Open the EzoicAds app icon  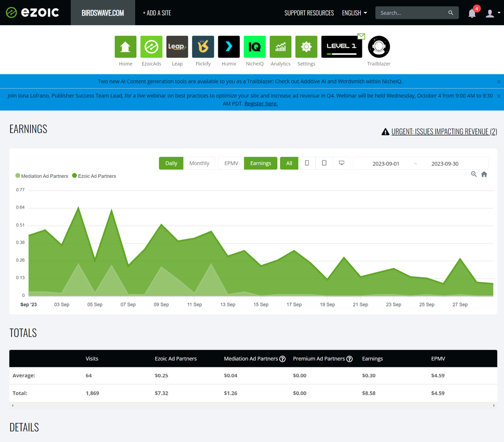pos(151,47)
